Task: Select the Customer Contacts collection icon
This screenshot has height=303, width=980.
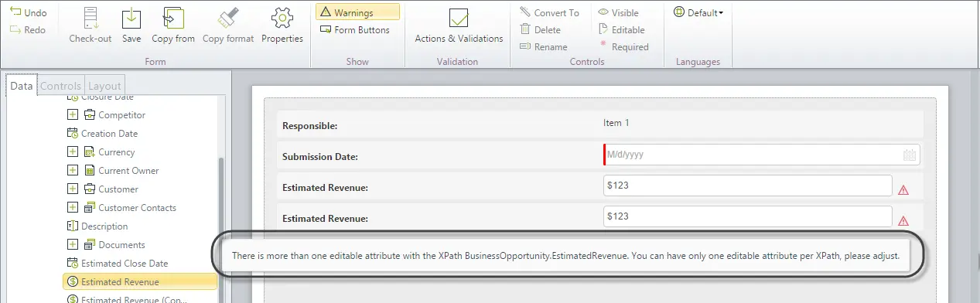Action: pos(90,208)
